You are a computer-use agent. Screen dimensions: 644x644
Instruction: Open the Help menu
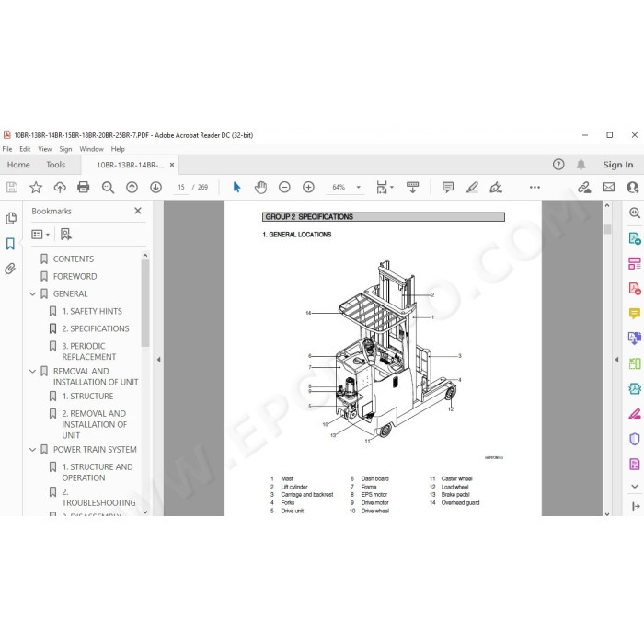[118, 149]
